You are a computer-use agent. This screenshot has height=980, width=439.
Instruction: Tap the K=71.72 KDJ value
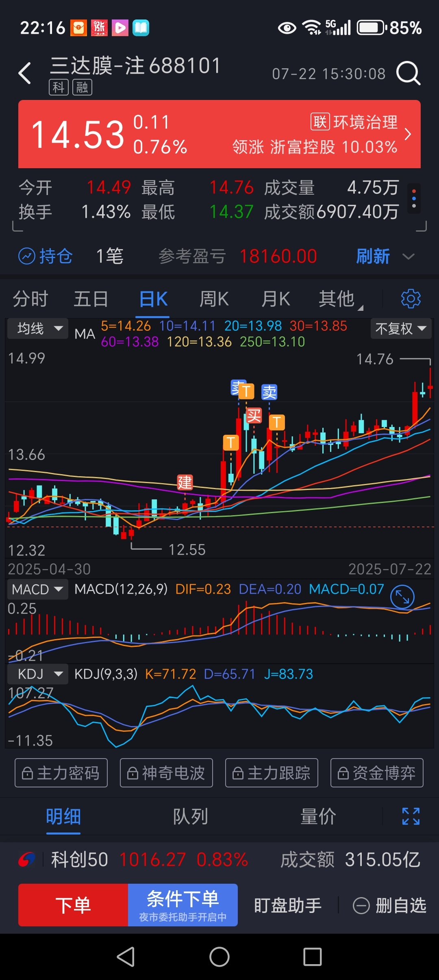(170, 674)
